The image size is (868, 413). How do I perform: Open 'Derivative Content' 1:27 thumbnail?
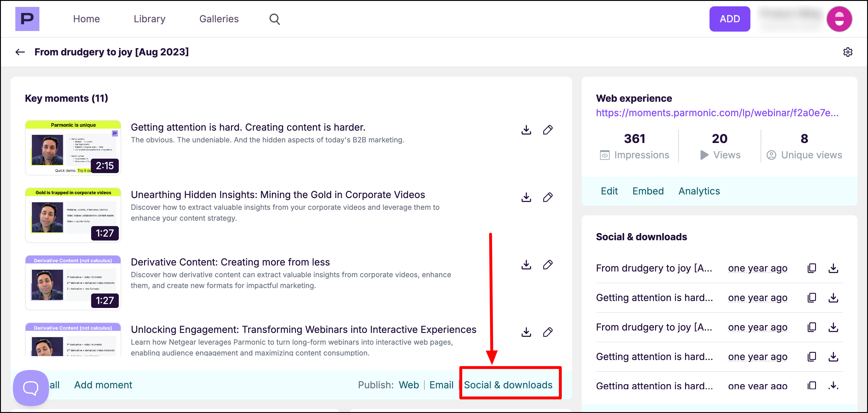click(73, 283)
